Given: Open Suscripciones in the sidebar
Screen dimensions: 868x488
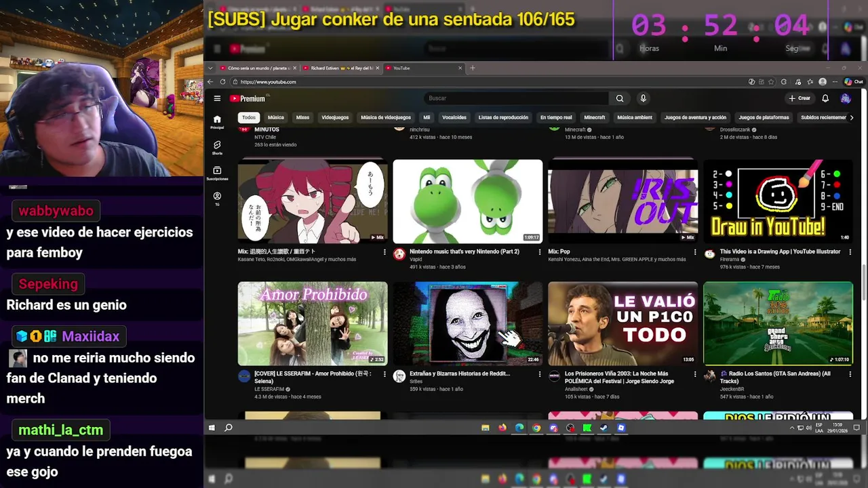Looking at the screenshot, I should (217, 173).
